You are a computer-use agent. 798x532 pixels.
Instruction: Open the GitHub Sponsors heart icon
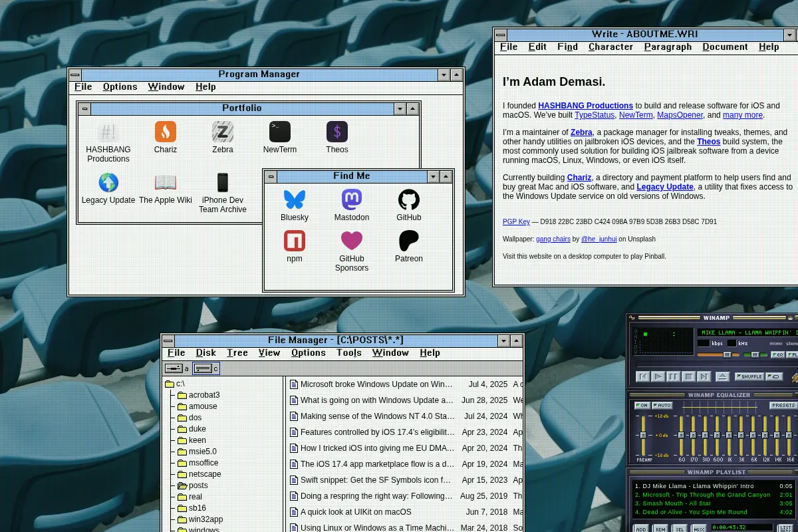[x=352, y=251]
